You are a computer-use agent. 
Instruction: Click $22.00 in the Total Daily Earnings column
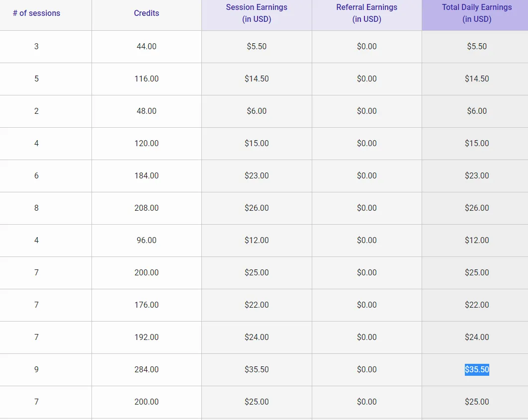477,305
